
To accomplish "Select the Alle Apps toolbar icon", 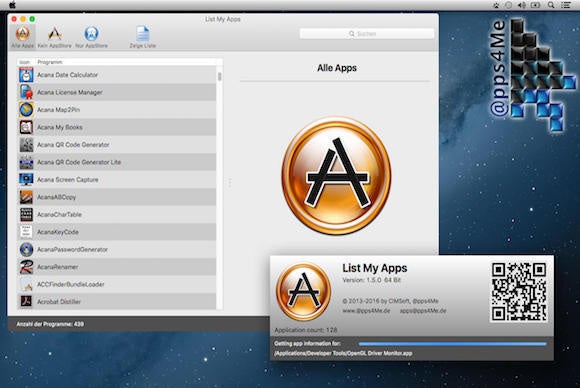I will point(23,36).
